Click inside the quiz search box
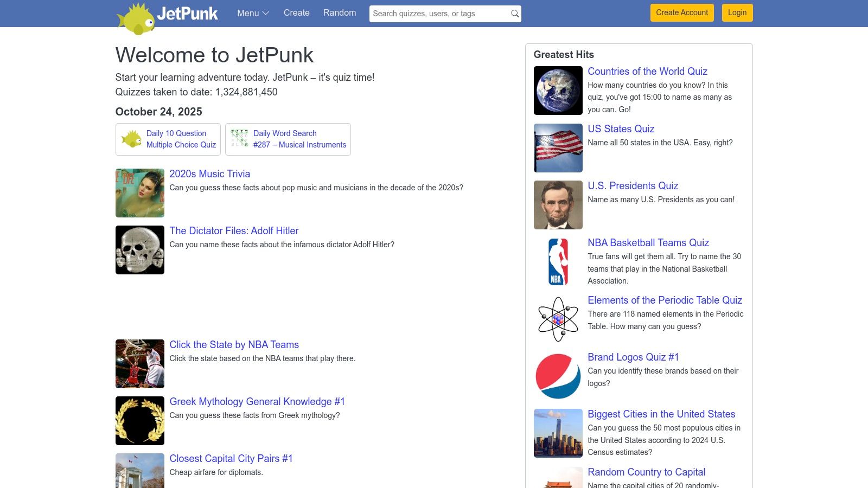Image resolution: width=868 pixels, height=488 pixels. pyautogui.click(x=434, y=14)
